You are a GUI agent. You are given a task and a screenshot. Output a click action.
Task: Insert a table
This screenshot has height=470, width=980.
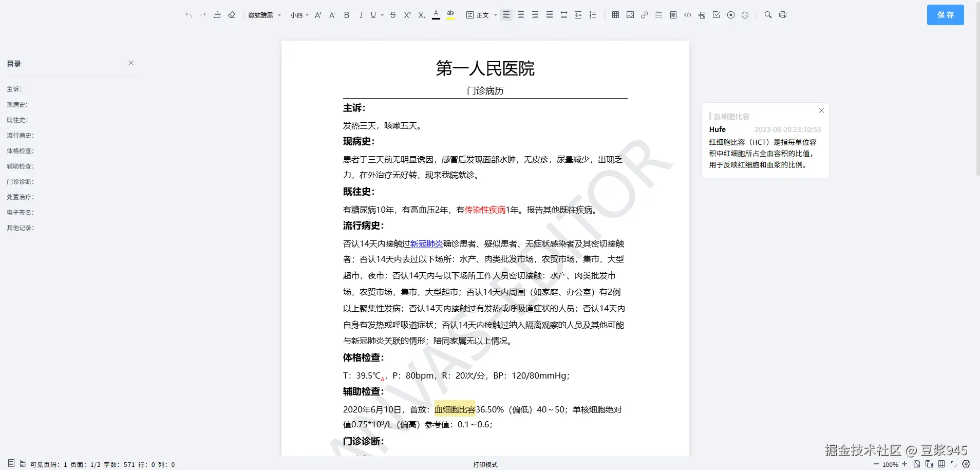click(616, 15)
